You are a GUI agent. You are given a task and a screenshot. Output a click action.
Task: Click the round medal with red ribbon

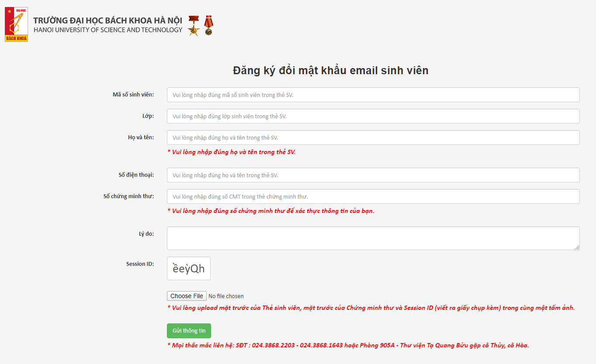(209, 25)
